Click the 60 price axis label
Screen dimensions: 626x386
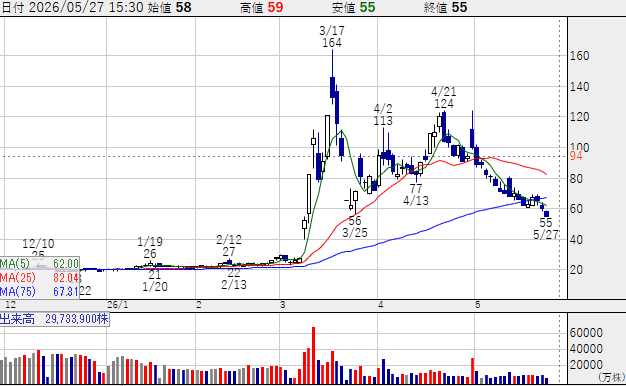tap(576, 209)
